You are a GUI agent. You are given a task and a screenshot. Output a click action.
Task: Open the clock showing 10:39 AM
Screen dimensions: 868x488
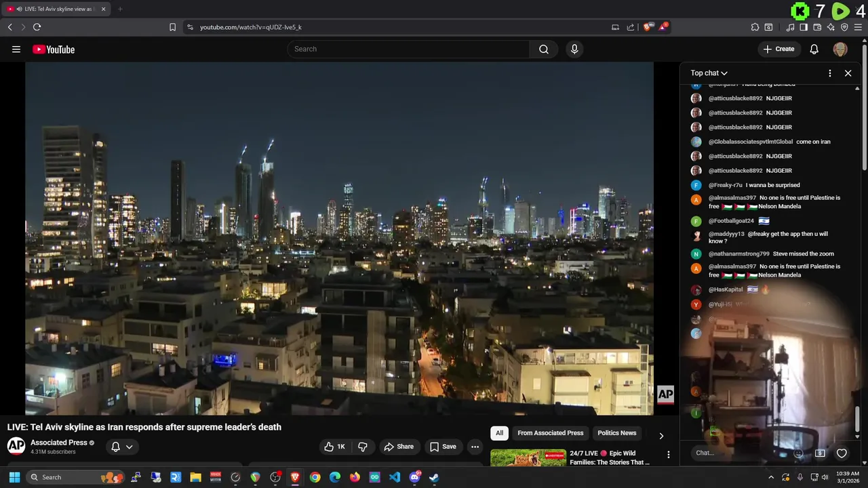(x=848, y=477)
